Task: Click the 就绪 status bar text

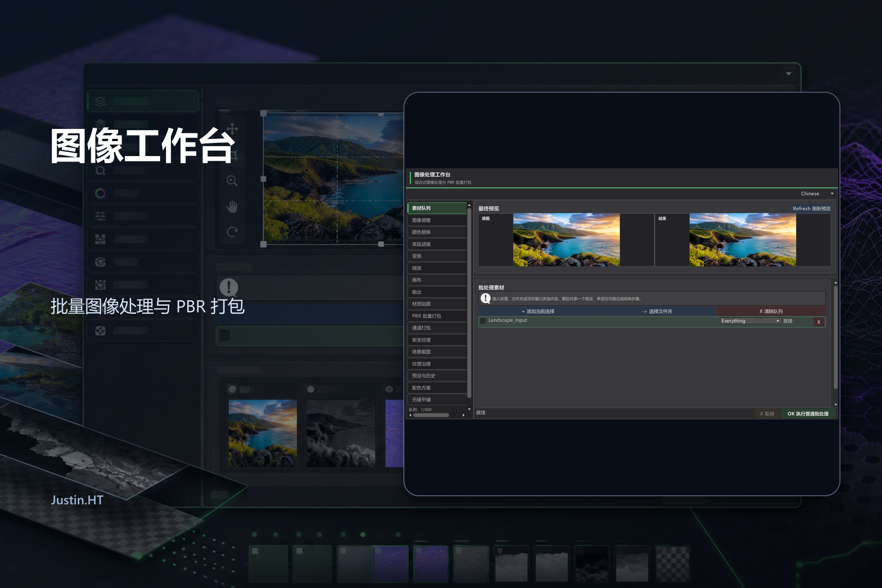Action: pos(481,413)
